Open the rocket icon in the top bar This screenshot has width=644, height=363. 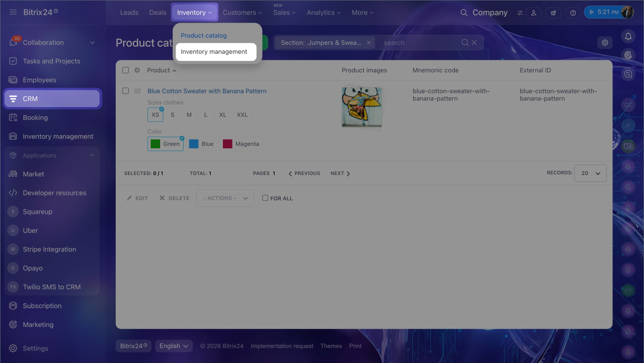pos(553,13)
